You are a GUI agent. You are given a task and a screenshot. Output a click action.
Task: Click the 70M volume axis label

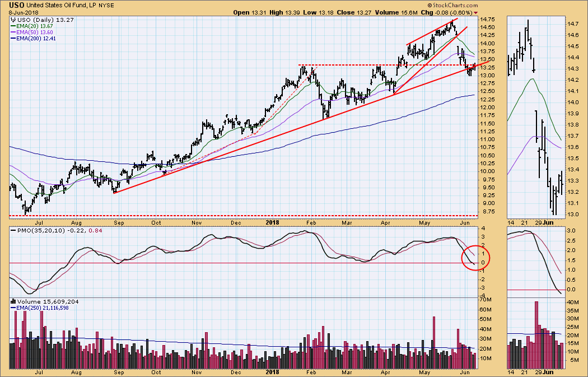(x=486, y=299)
